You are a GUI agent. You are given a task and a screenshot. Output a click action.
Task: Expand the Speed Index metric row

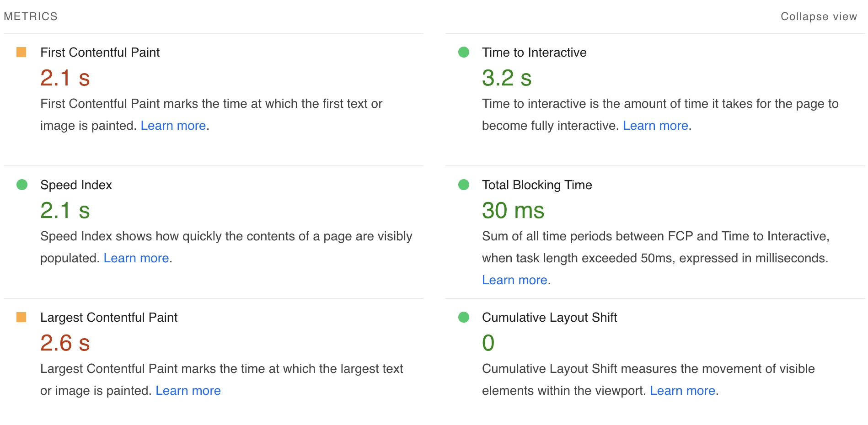[x=76, y=185]
